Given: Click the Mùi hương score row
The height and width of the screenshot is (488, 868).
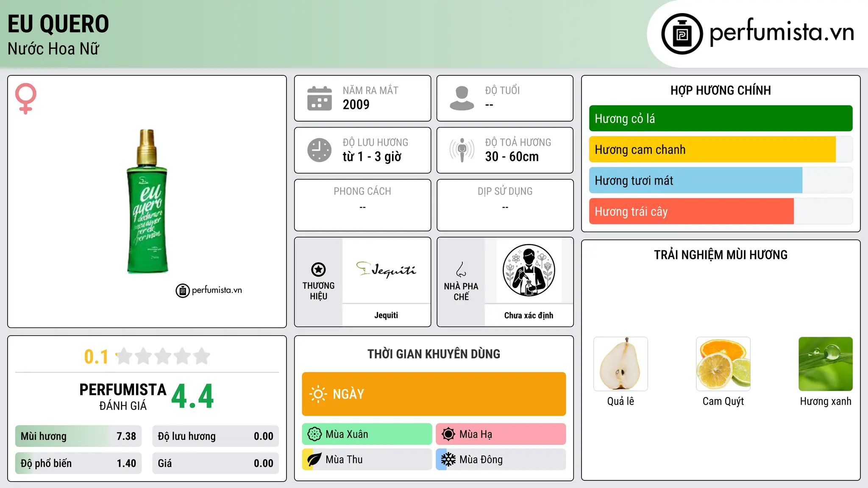Looking at the screenshot, I should pos(78,436).
